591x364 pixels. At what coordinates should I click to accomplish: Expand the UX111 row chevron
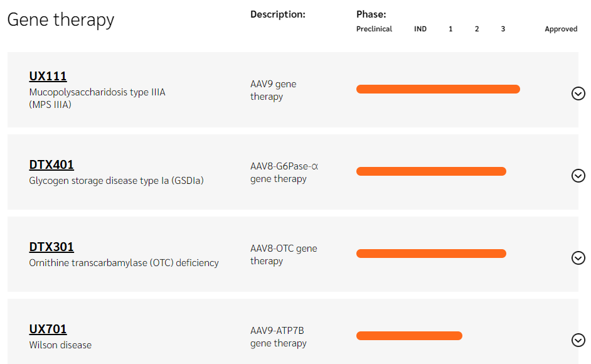point(578,94)
